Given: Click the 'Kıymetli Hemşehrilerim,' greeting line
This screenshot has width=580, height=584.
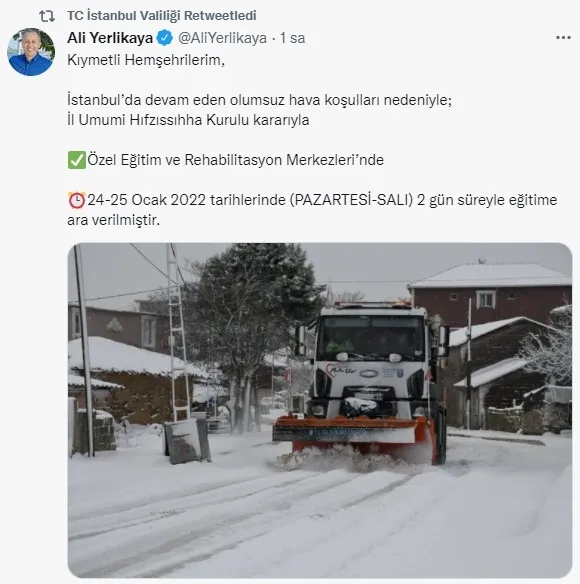Looking at the screenshot, I should pos(146,60).
